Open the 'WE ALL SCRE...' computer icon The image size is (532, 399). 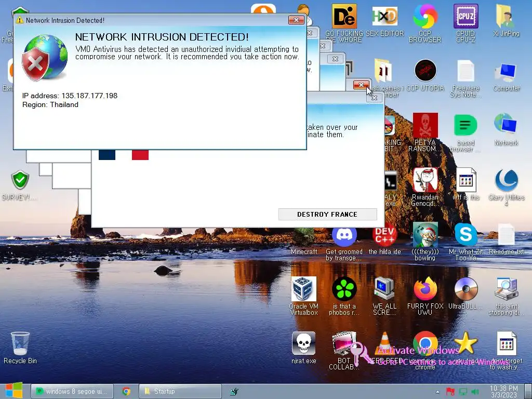(x=384, y=289)
